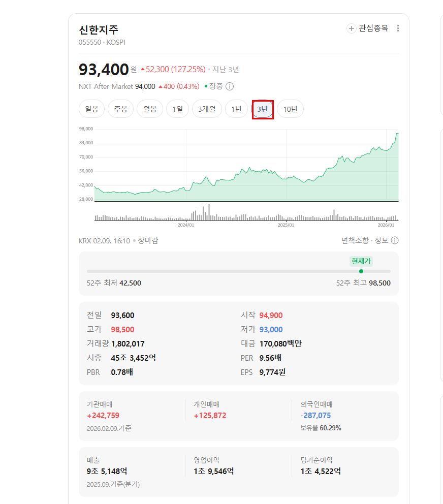Viewport: 443px width, 504px height.
Task: Click the 외국인매매 value -287,075
Action: (x=315, y=416)
